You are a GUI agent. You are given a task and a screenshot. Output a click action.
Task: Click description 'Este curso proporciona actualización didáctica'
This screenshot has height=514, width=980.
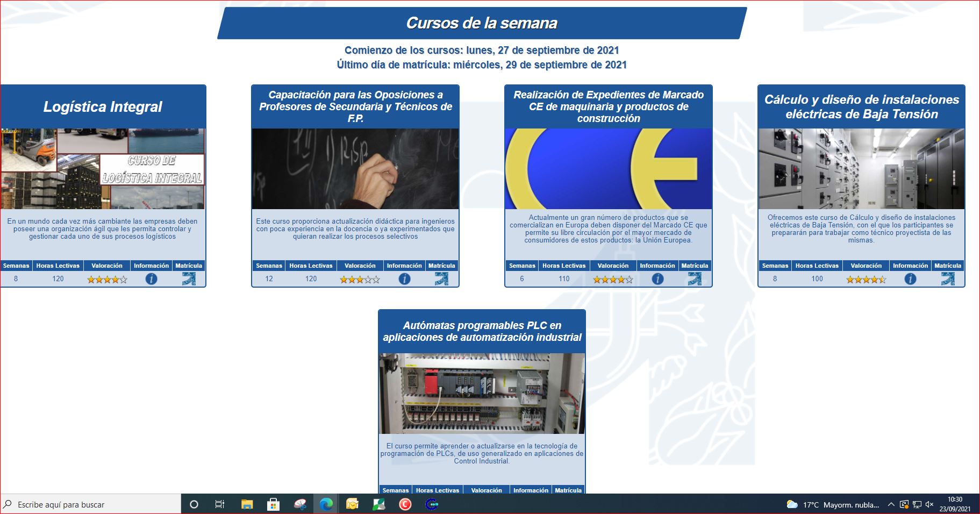355,229
